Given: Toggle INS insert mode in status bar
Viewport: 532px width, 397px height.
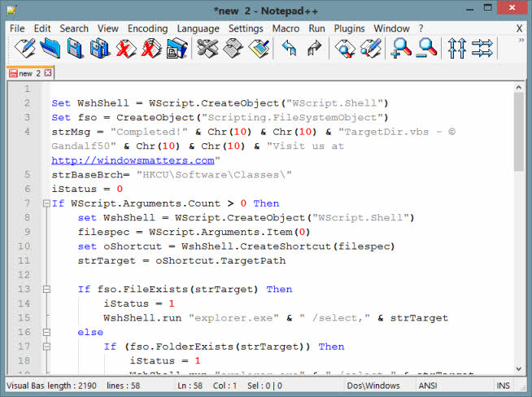Looking at the screenshot, I should [x=504, y=386].
